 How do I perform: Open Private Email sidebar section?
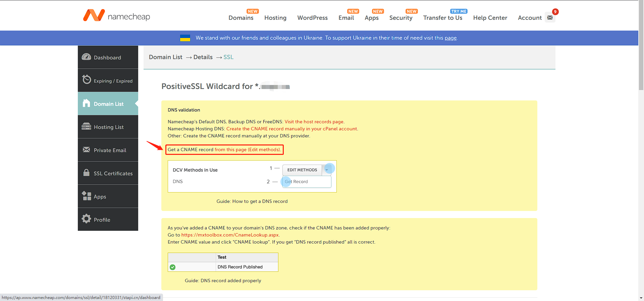(108, 150)
